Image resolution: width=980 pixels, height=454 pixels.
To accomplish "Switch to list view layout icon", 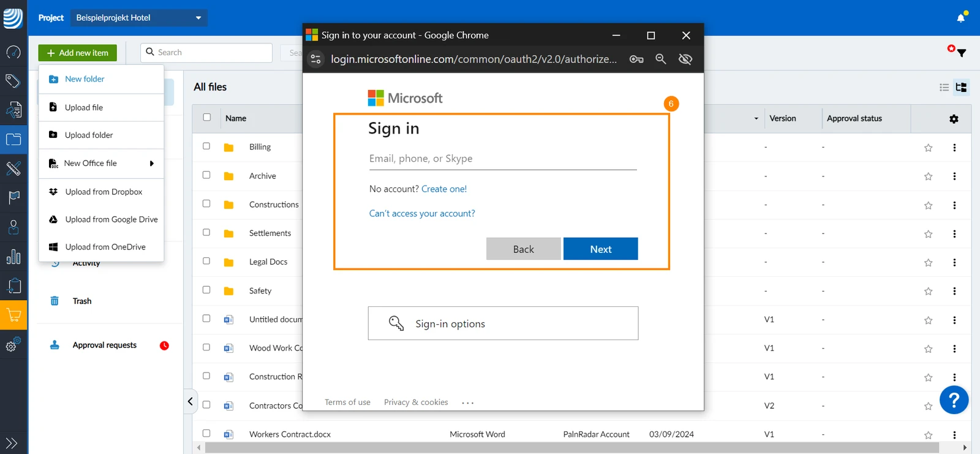I will tap(944, 88).
